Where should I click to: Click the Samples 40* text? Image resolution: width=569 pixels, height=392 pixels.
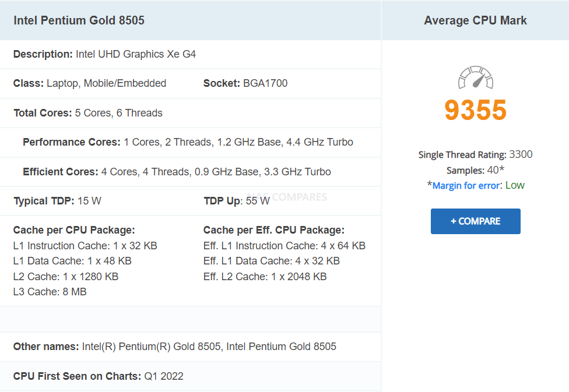[475, 170]
